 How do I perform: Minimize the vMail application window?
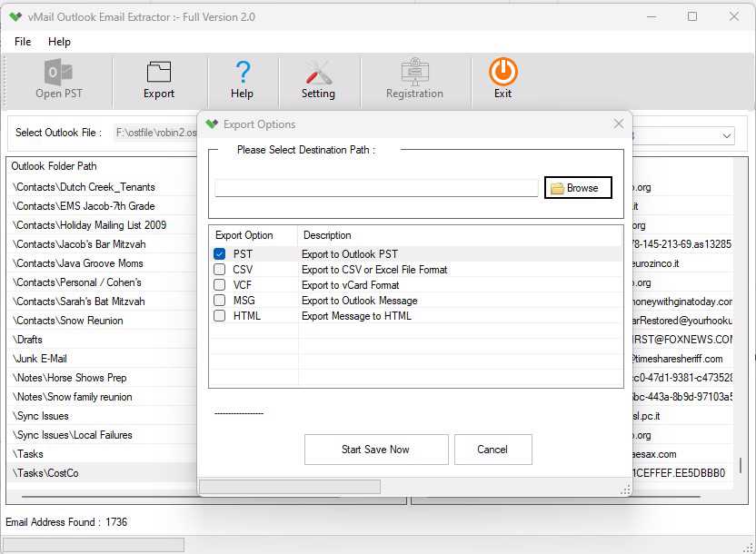pyautogui.click(x=652, y=17)
